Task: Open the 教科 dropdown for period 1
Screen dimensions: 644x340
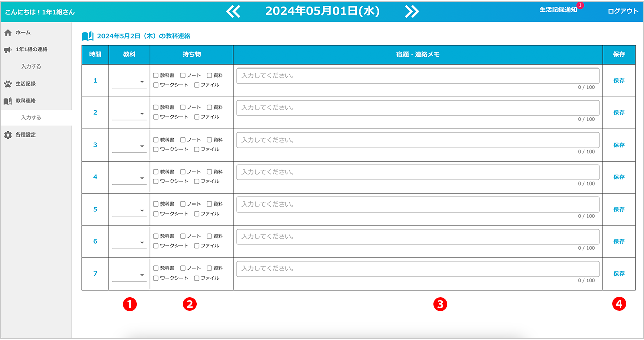Action: click(129, 82)
